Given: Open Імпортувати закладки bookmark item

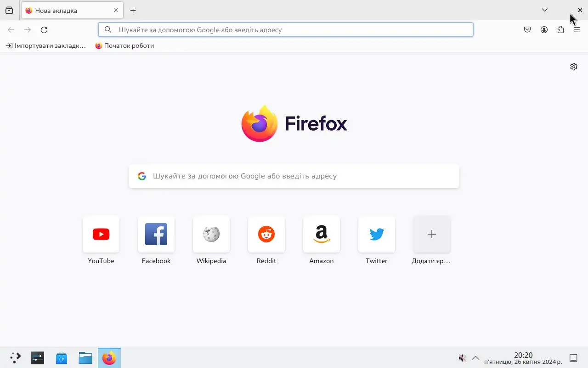Looking at the screenshot, I should 46,46.
